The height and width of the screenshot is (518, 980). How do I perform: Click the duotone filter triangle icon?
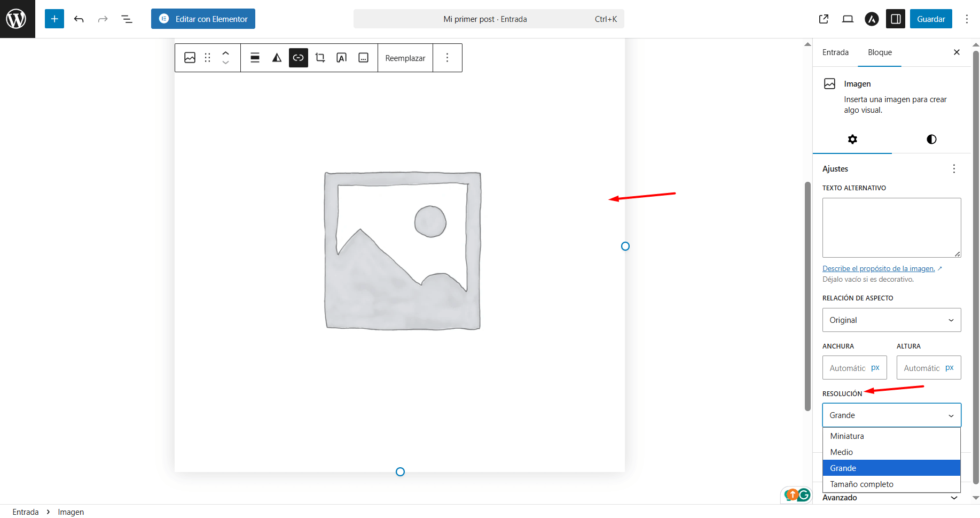click(277, 58)
